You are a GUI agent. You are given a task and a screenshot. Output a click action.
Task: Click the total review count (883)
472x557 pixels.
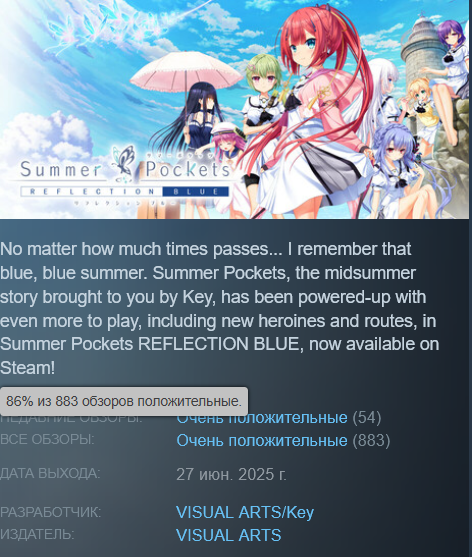[x=371, y=440]
